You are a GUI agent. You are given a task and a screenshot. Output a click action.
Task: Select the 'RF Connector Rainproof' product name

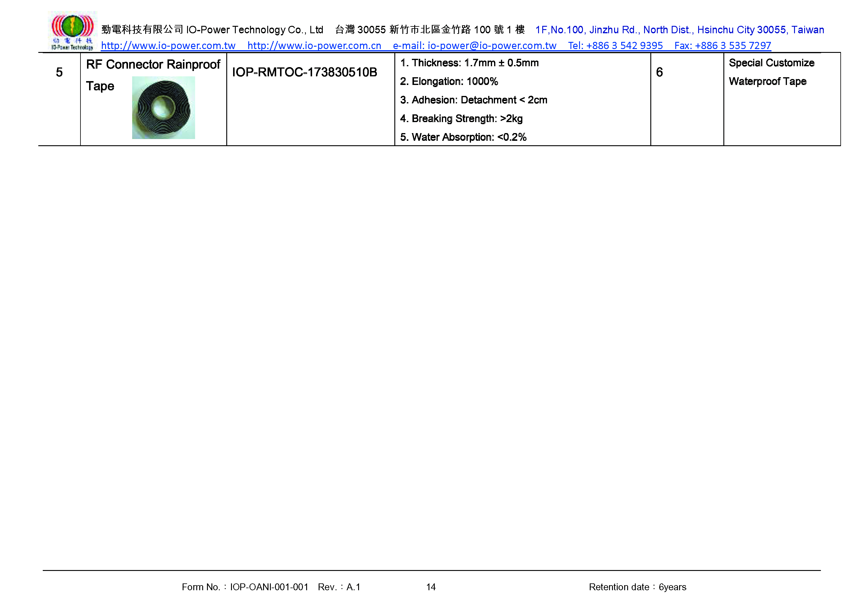point(153,64)
